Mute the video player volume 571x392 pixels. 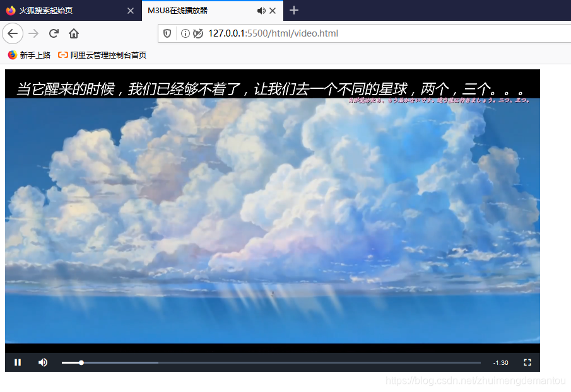pos(43,362)
